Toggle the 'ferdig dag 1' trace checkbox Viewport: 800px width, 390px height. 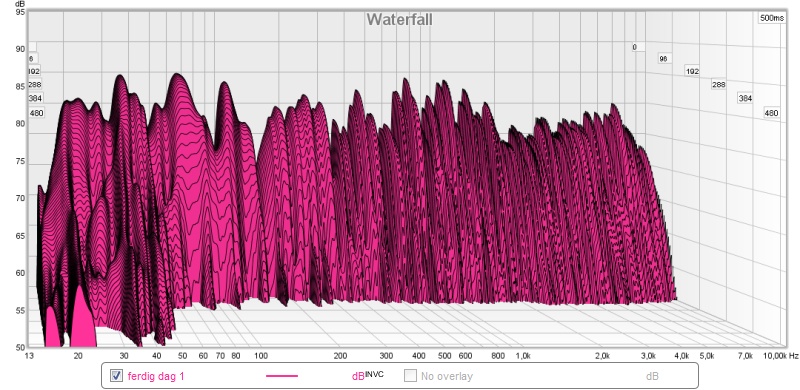click(x=116, y=376)
